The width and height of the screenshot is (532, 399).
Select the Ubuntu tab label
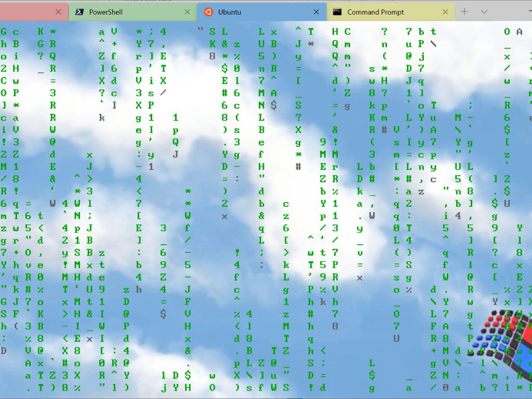[230, 12]
